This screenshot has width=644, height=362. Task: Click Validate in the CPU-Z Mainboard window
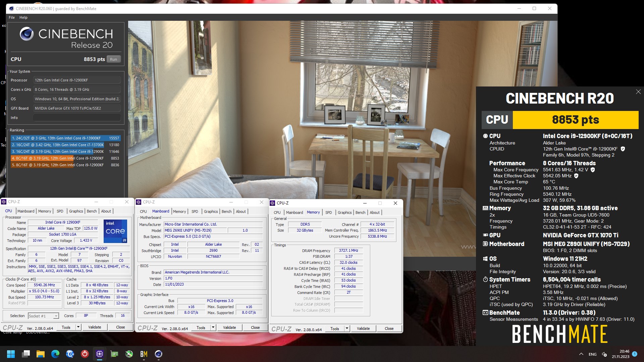229,327
